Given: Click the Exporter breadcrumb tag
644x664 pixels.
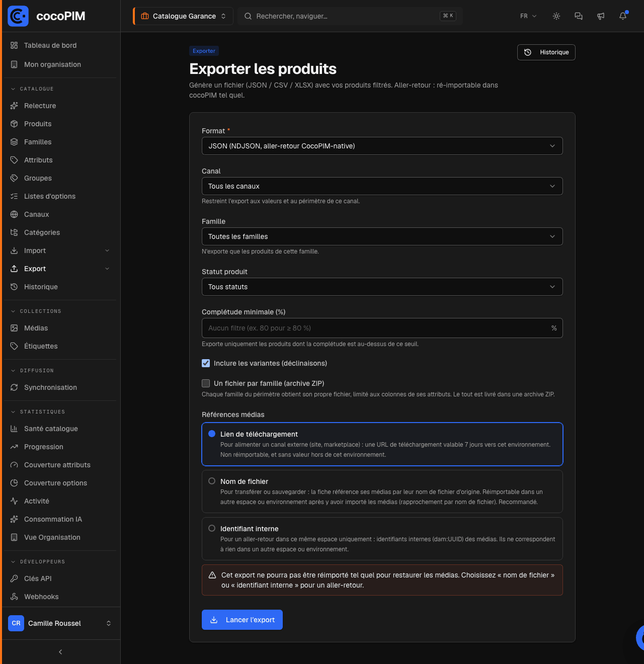Looking at the screenshot, I should point(204,51).
